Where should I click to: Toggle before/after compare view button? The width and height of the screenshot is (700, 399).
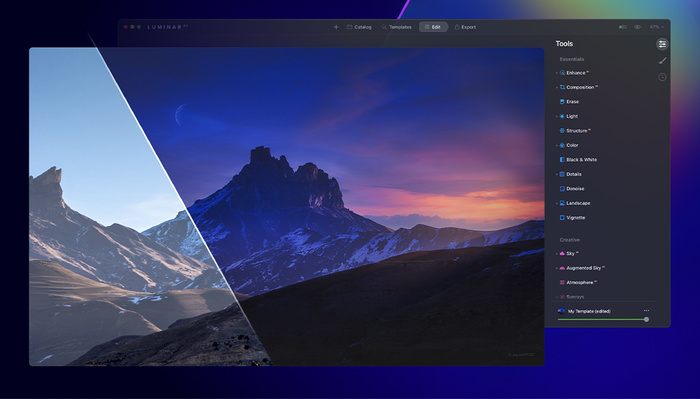pyautogui.click(x=623, y=27)
